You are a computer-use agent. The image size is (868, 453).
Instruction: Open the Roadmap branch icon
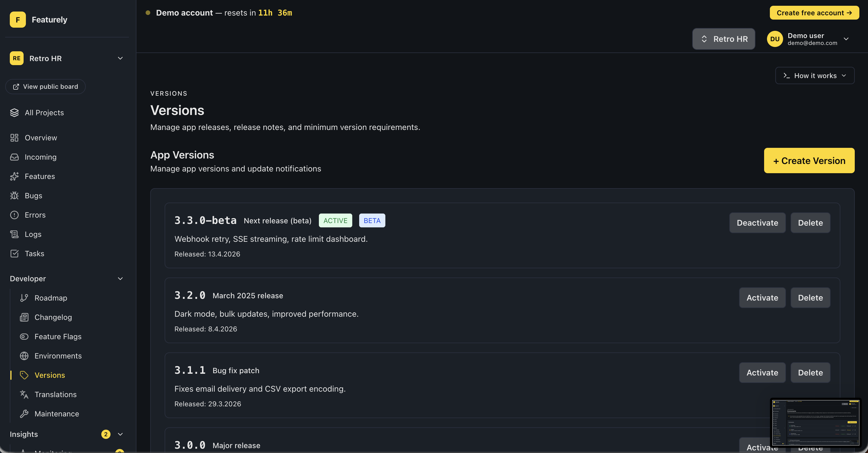pyautogui.click(x=24, y=298)
